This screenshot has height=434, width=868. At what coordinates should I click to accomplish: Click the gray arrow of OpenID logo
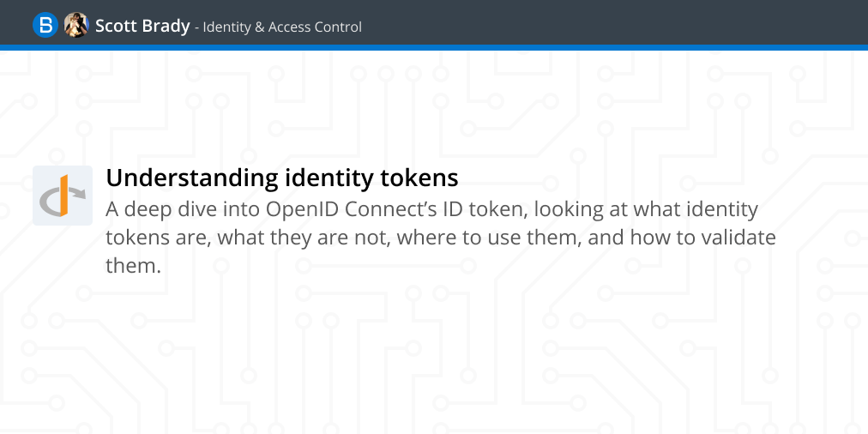pos(78,193)
